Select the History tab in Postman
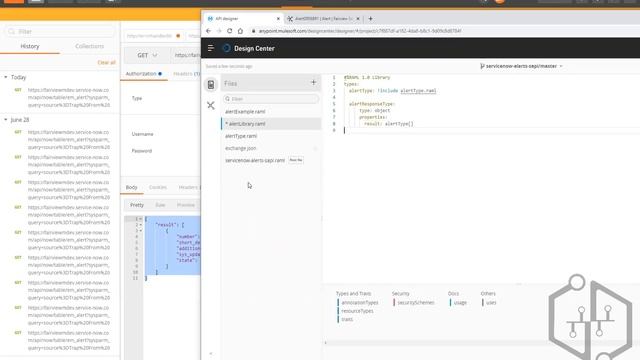Screen dimensions: 640x360 click(x=30, y=46)
